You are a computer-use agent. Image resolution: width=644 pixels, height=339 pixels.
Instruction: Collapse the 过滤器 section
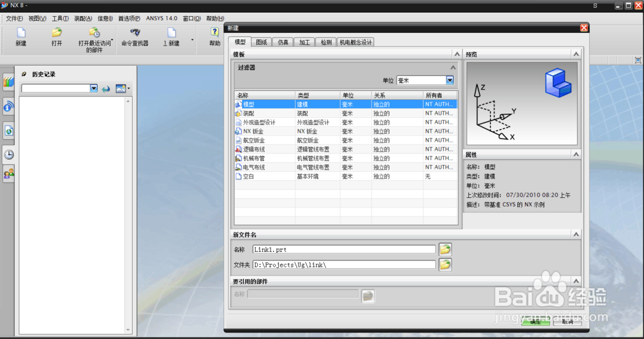[x=453, y=68]
